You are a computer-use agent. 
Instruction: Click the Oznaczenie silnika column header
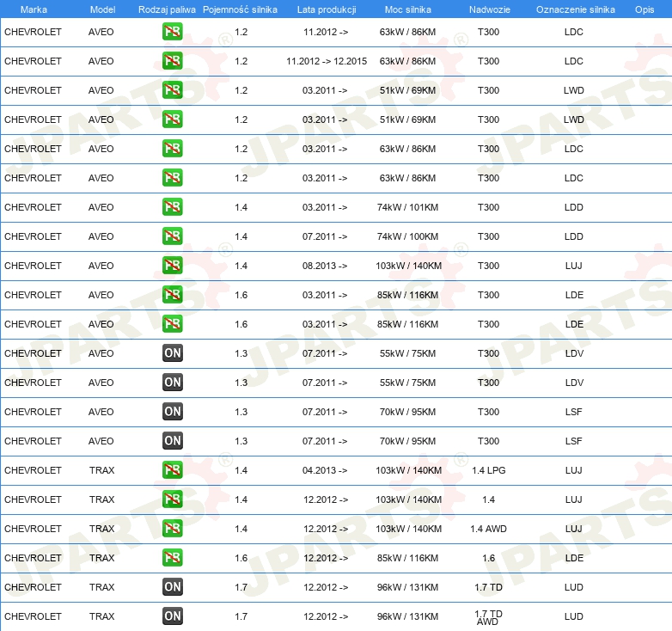[575, 9]
